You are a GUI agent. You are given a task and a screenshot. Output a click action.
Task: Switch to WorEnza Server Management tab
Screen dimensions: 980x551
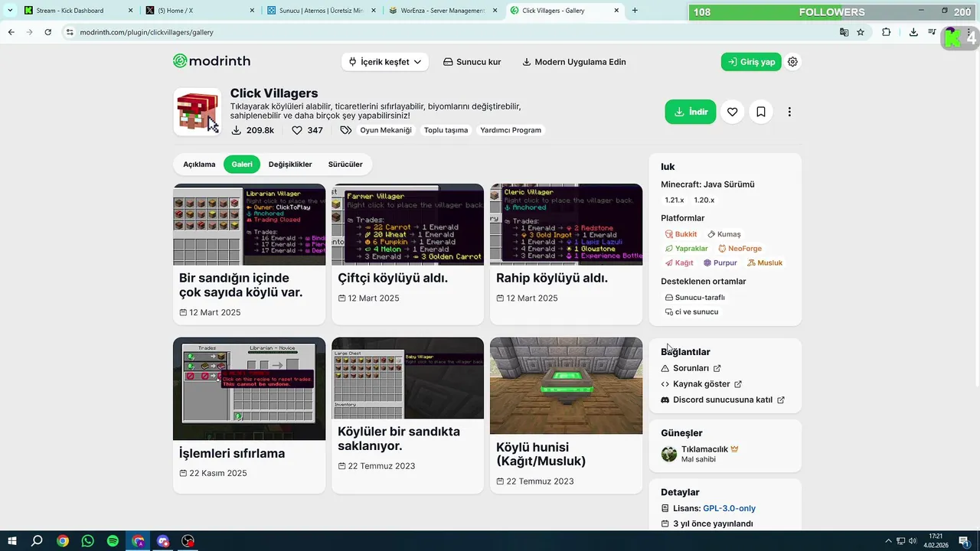(x=443, y=11)
